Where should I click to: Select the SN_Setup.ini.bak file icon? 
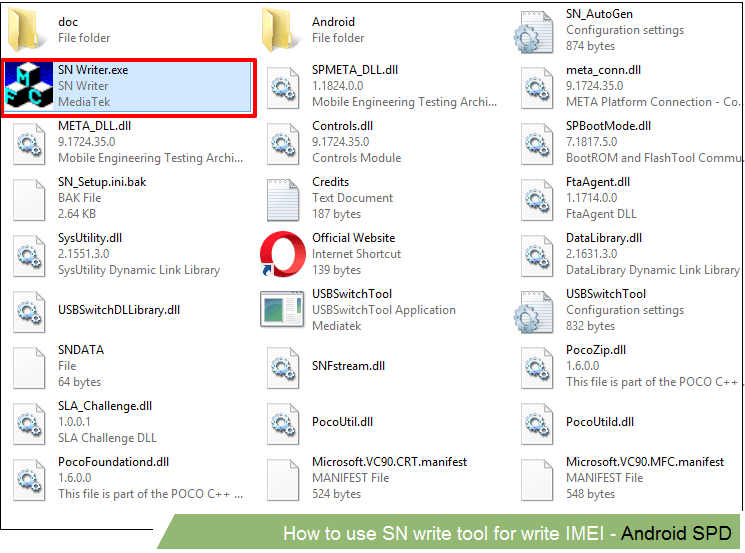(29, 200)
